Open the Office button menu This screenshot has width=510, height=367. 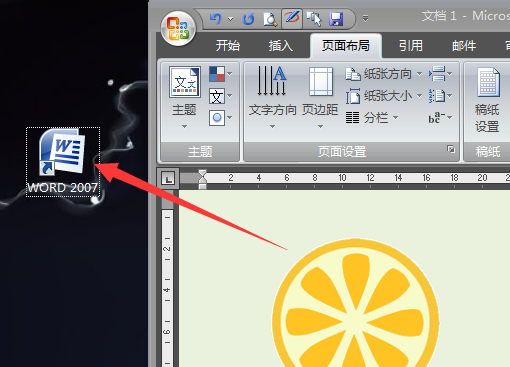pyautogui.click(x=178, y=28)
